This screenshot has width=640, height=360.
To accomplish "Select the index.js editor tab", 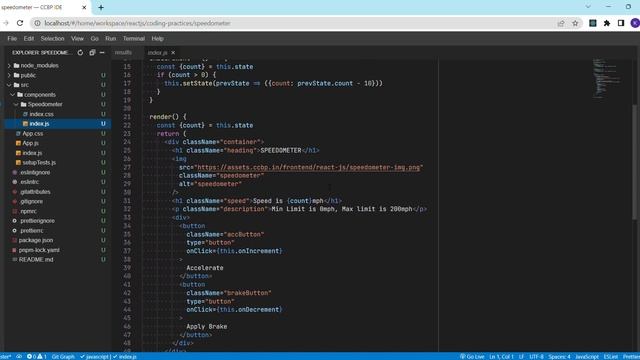I will pyautogui.click(x=158, y=53).
